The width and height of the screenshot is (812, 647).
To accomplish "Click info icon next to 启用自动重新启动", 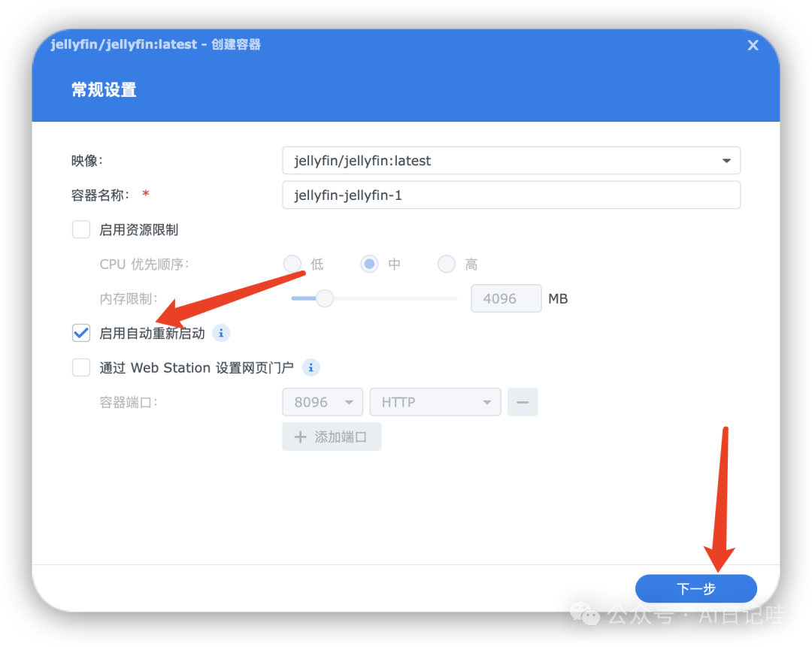I will coord(221,333).
